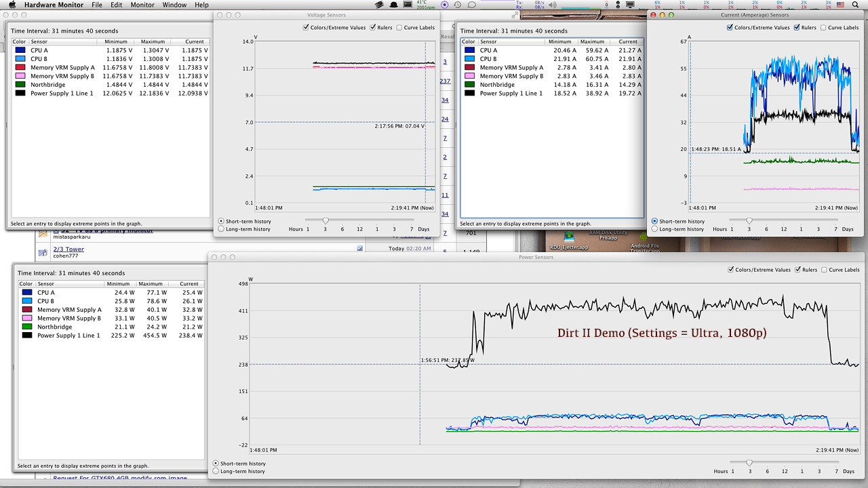Open the Monitor menu
The image size is (868, 488).
[x=142, y=5]
